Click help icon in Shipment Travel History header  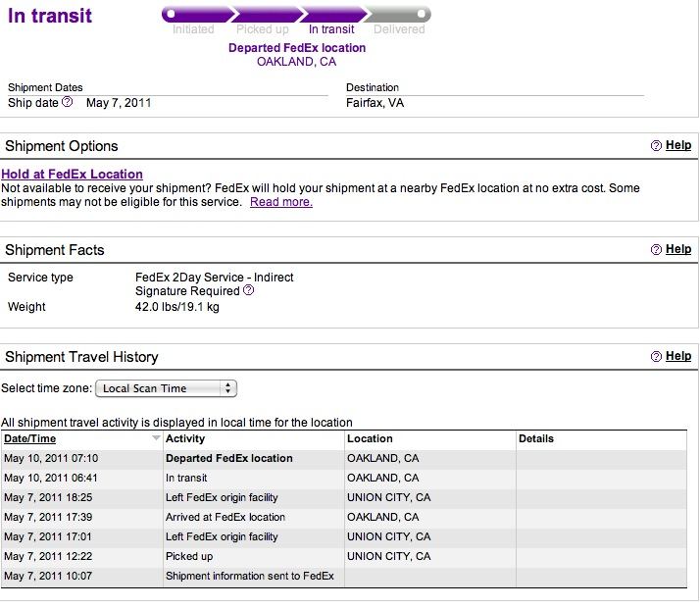[x=656, y=356]
